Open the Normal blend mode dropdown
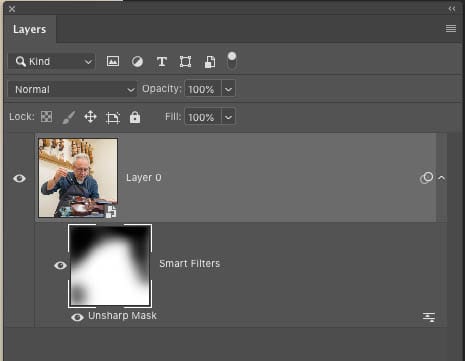 pos(72,89)
